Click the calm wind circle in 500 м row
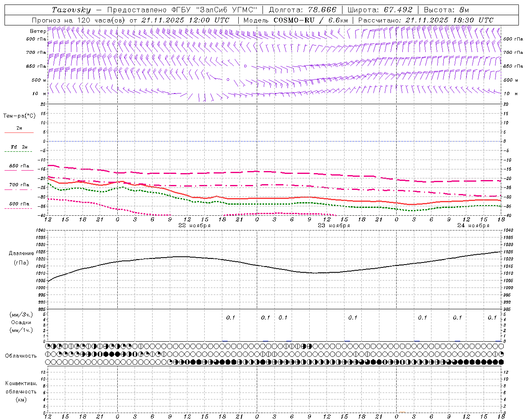 point(228,80)
